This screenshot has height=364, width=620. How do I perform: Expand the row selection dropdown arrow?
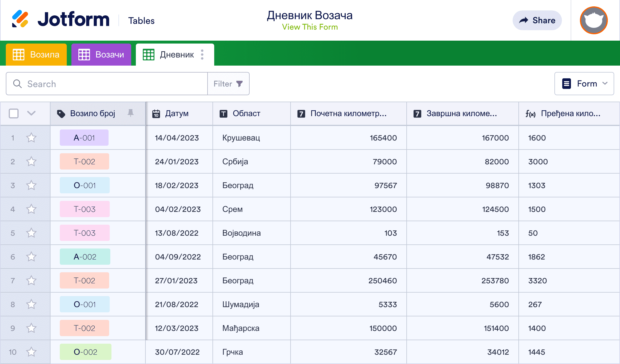(x=31, y=113)
